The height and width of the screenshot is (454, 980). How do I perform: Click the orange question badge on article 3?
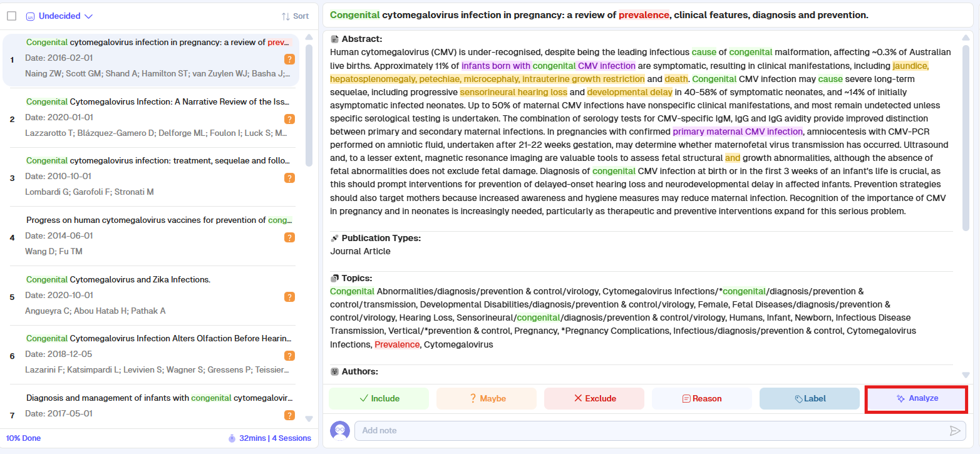point(289,178)
